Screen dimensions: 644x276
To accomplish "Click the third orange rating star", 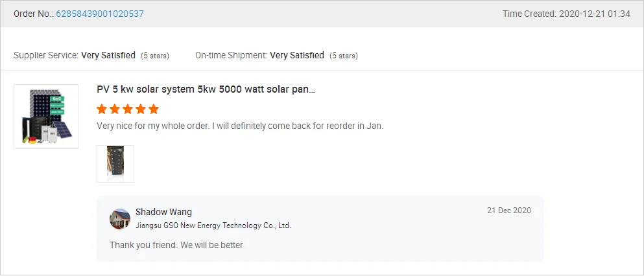I will [x=128, y=109].
